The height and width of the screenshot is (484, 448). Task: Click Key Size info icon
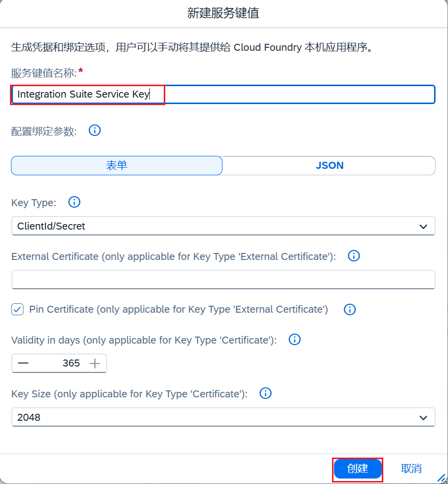[x=265, y=393]
